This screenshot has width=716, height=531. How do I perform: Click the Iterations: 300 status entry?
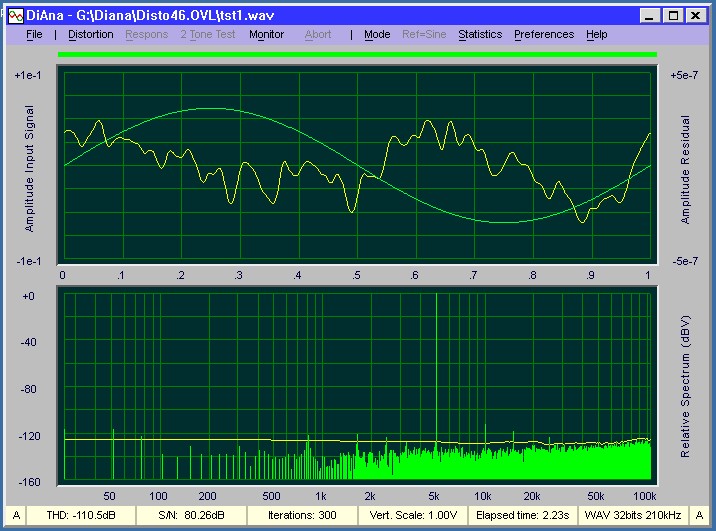point(302,515)
